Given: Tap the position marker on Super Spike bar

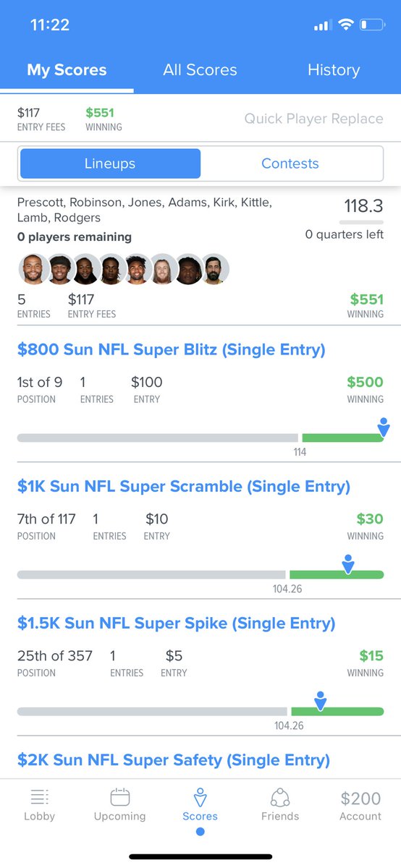Looking at the screenshot, I should point(321,701).
